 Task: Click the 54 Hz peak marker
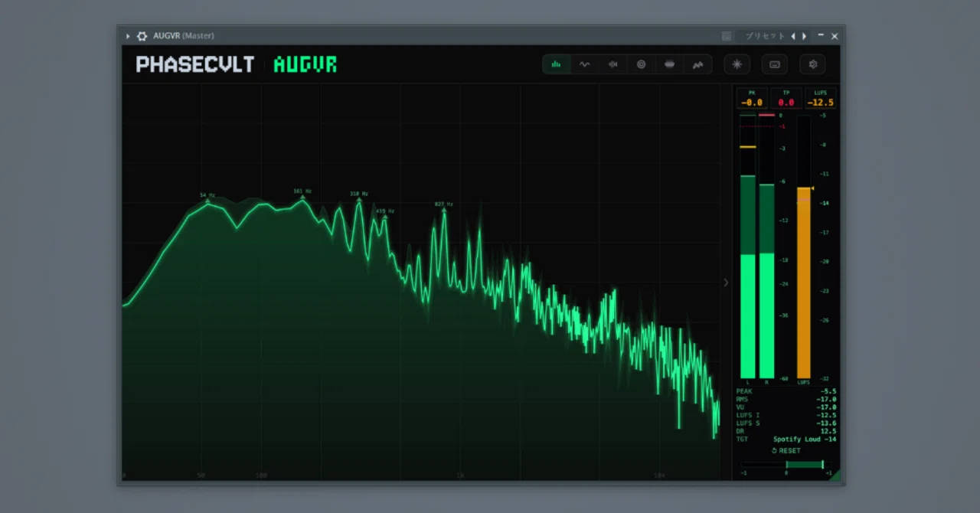207,197
